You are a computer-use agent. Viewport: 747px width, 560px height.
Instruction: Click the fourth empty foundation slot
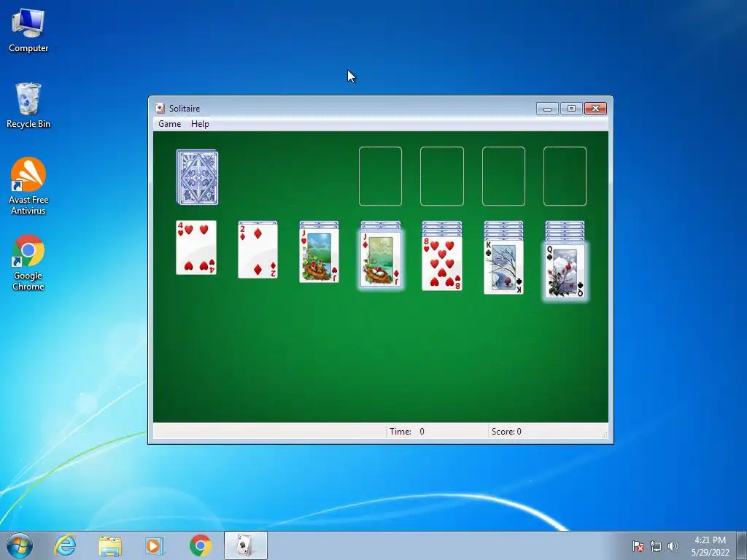click(565, 176)
